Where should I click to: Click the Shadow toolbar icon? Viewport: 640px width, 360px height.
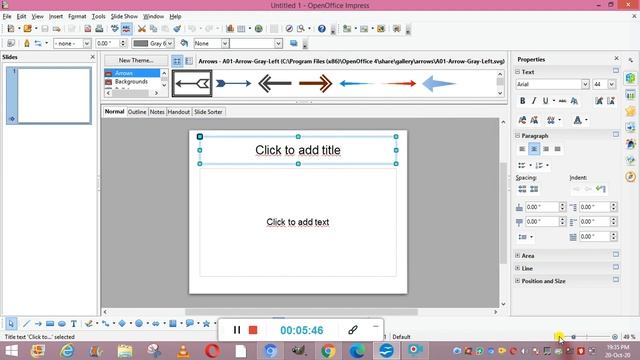click(293, 43)
